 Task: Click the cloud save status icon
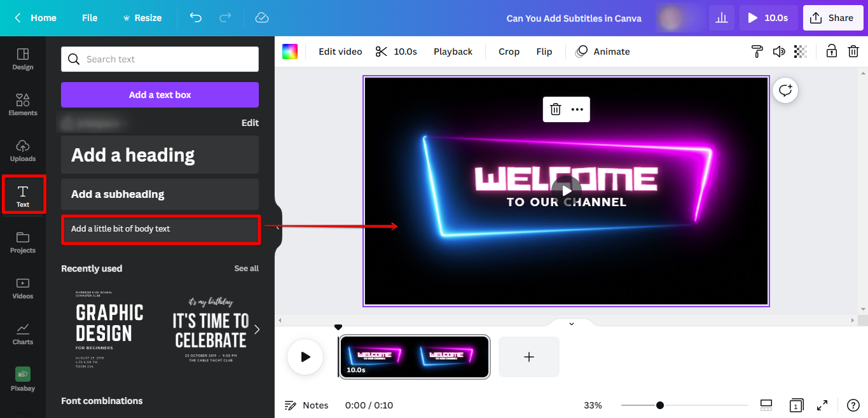tap(262, 18)
